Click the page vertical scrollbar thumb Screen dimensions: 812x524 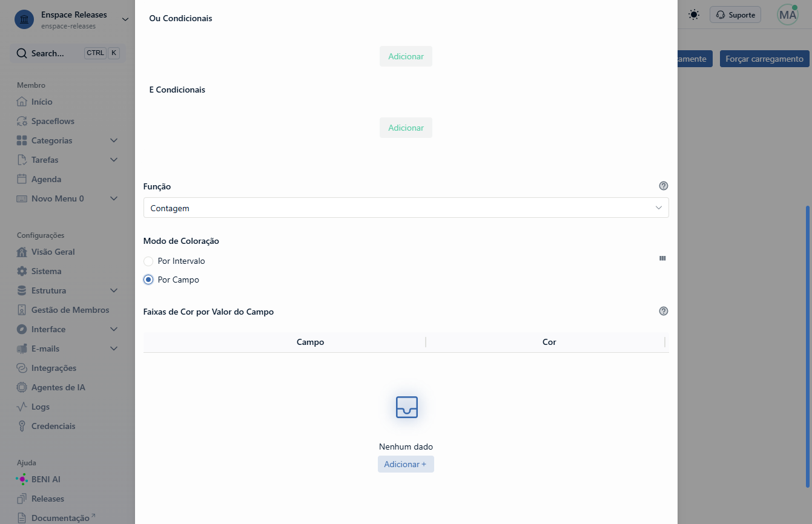pos(808,346)
